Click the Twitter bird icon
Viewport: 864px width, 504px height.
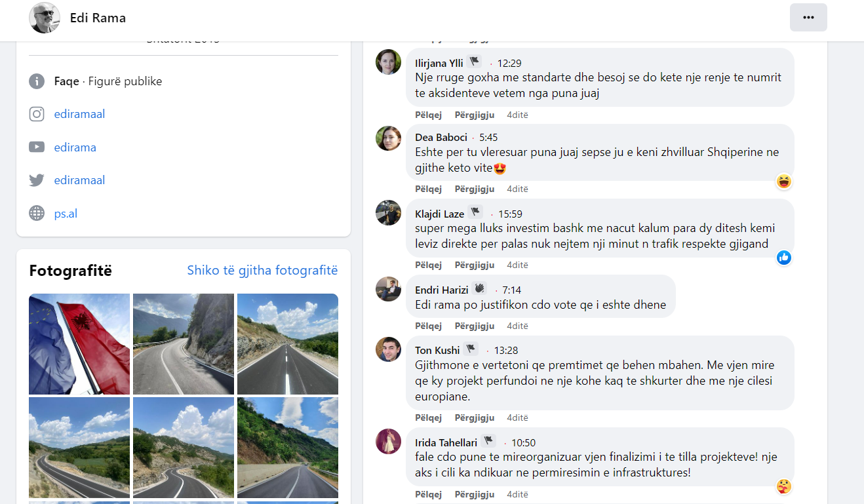click(37, 180)
